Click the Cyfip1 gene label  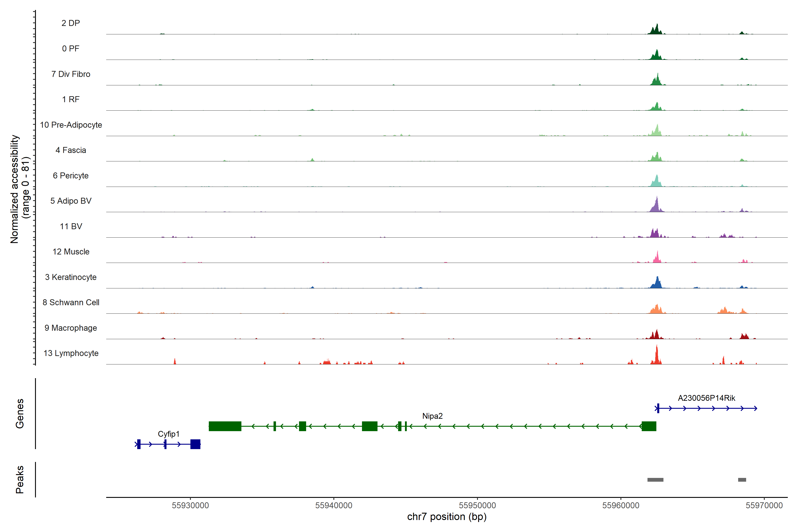[169, 434]
